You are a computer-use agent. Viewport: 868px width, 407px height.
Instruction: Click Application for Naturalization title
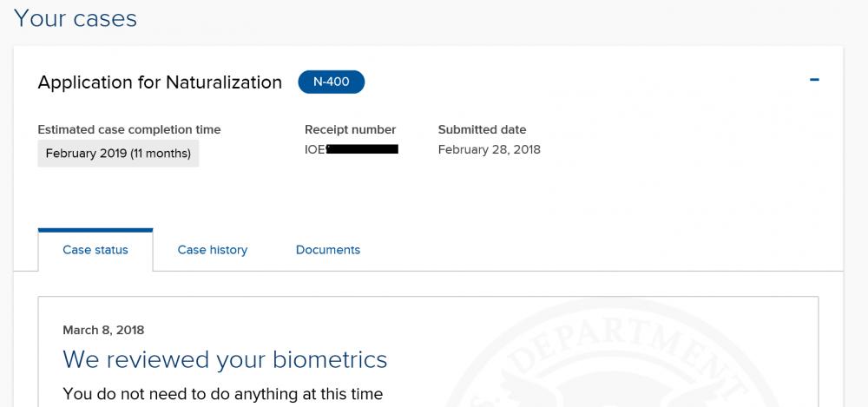(x=160, y=82)
